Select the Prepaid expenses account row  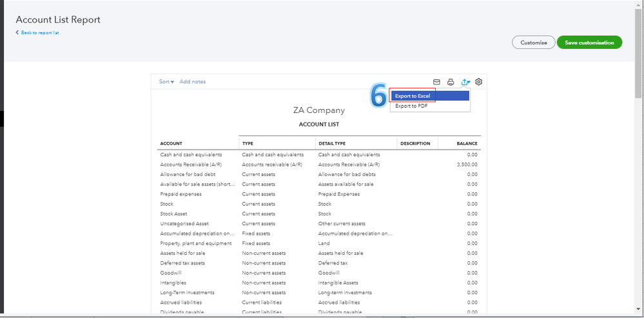(181, 194)
